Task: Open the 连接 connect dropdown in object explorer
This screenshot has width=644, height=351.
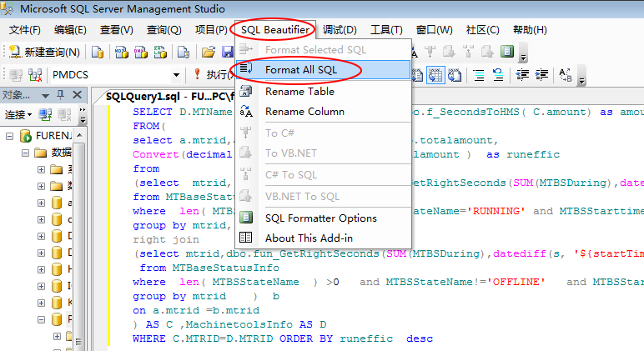Action: click(x=18, y=114)
